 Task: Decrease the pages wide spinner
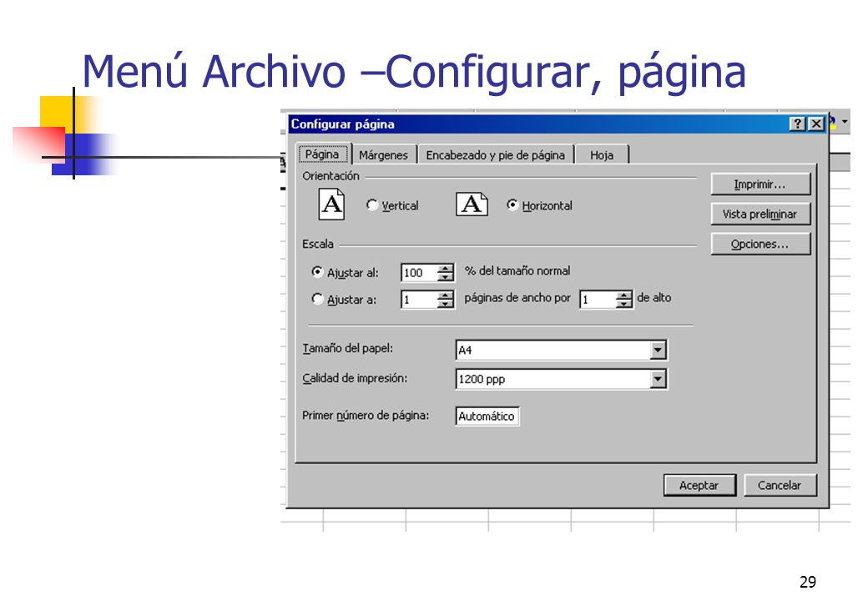pos(445,304)
